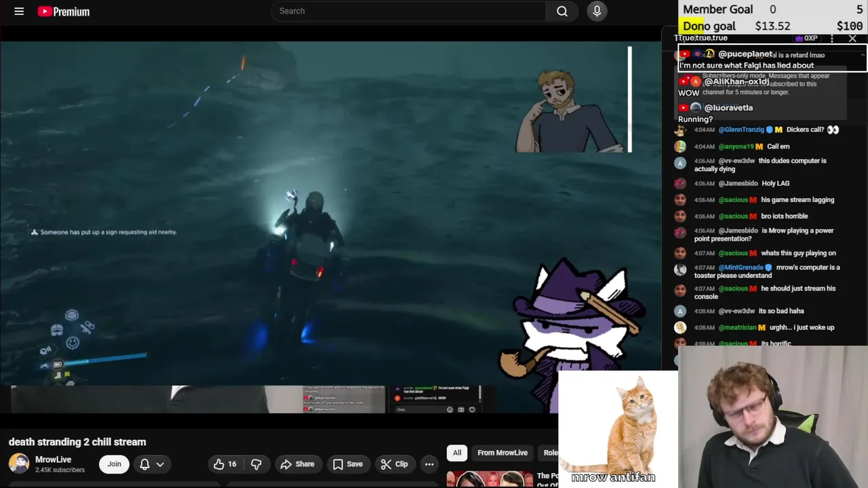Submit search with the magnifier button

click(562, 11)
